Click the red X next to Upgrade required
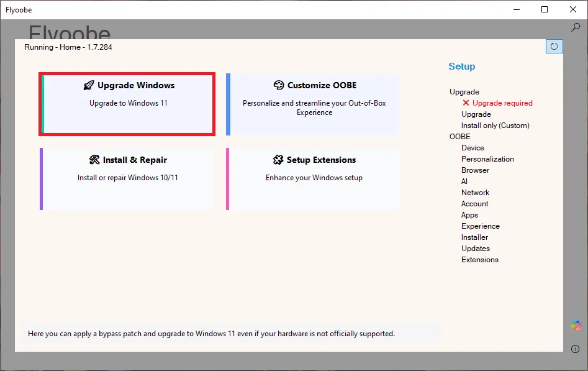588x371 pixels. tap(466, 103)
